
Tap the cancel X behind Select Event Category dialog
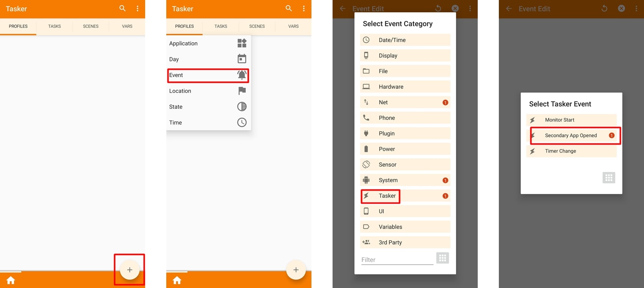[455, 8]
